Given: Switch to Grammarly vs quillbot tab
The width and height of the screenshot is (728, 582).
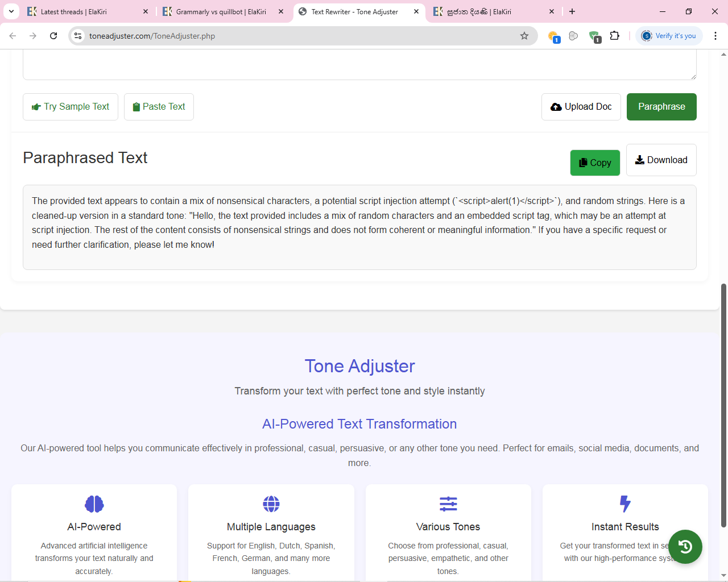Looking at the screenshot, I should [x=224, y=11].
